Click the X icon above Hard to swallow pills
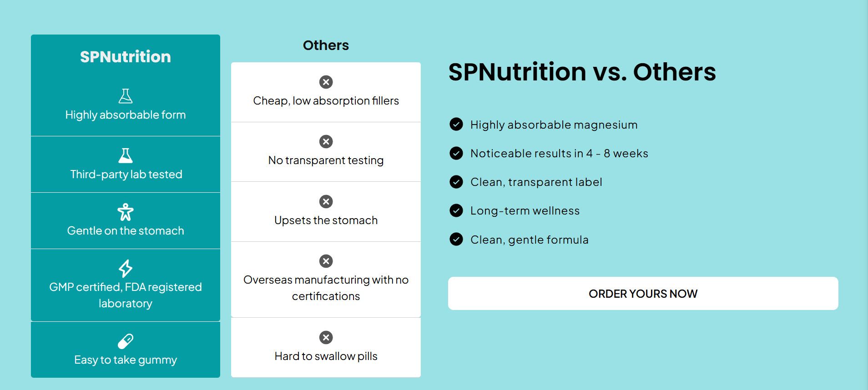The width and height of the screenshot is (868, 390). pyautogui.click(x=326, y=337)
